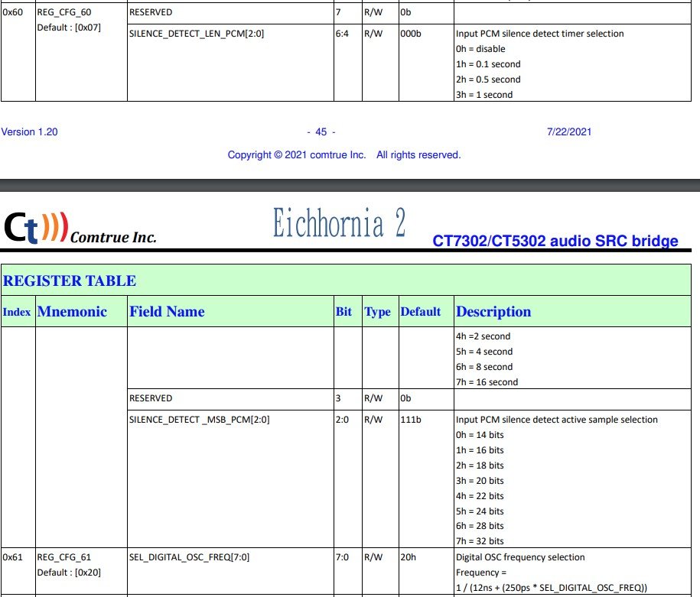The image size is (700, 597).
Task: Click the '000b' default value
Action: click(x=411, y=34)
